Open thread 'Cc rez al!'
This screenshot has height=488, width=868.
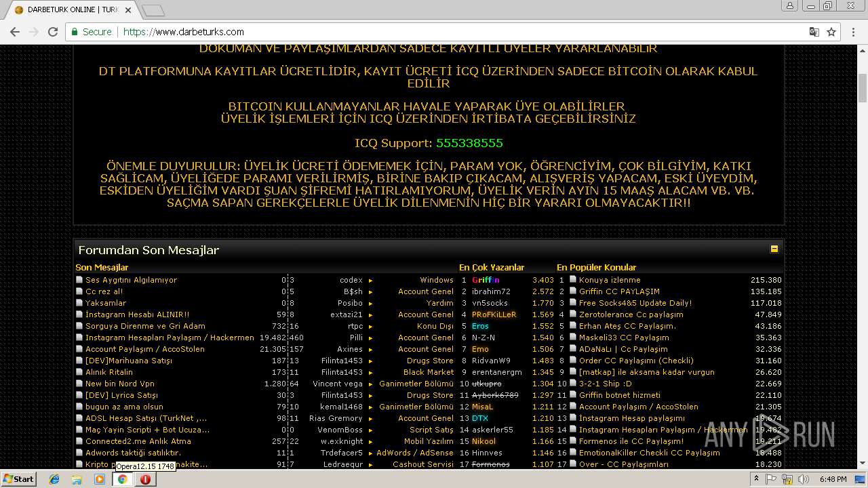click(x=104, y=291)
